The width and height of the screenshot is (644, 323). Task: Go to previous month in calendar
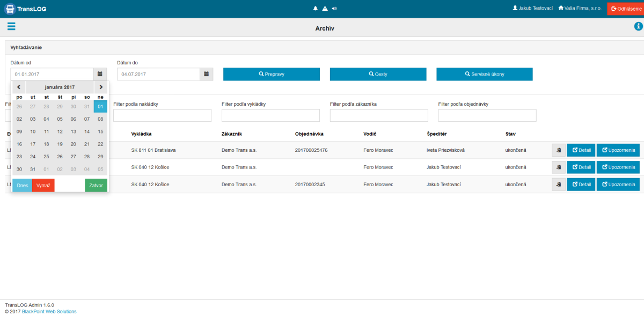[x=19, y=87]
